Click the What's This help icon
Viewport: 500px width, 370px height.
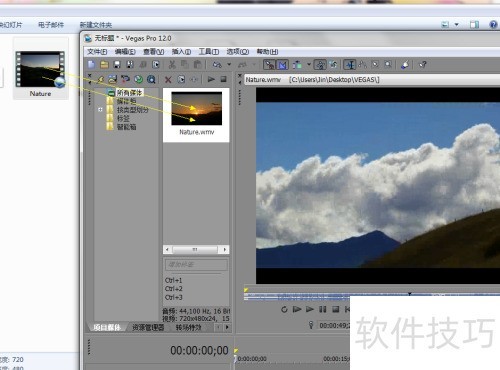(x=423, y=64)
